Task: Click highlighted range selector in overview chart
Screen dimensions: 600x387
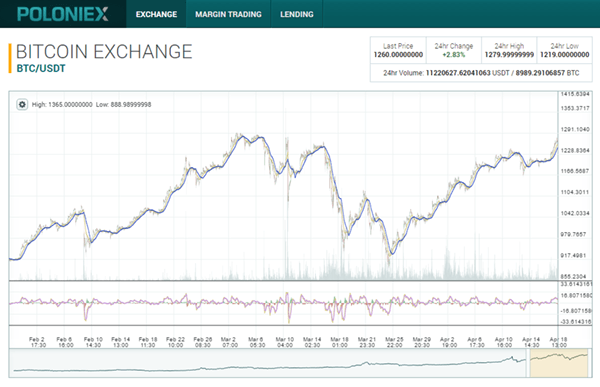Action: (559, 363)
